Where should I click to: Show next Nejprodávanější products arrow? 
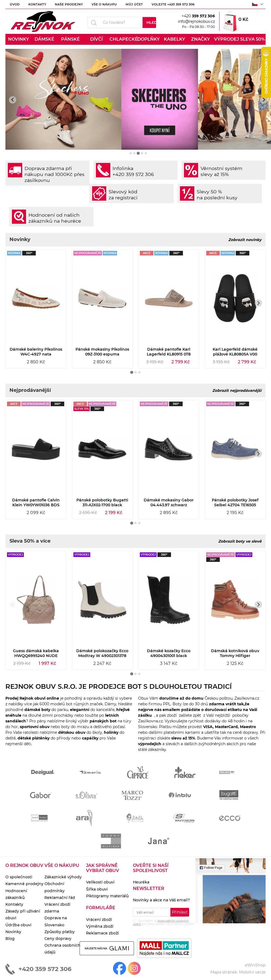(259, 453)
